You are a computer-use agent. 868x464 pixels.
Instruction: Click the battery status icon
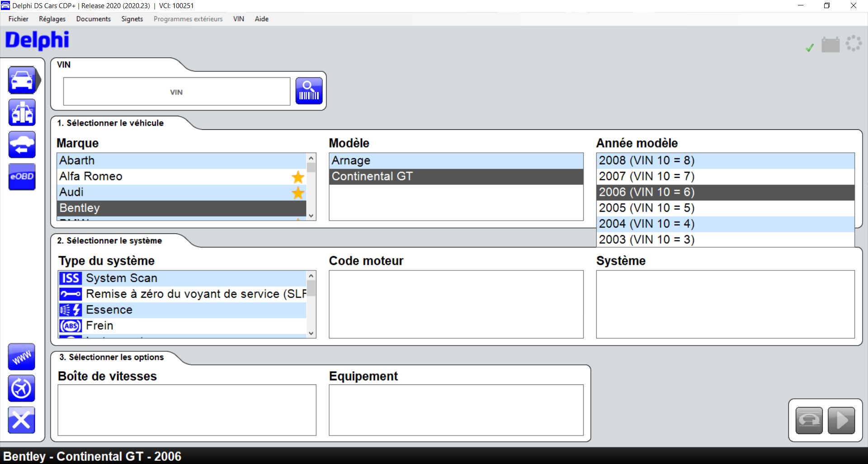[830, 44]
